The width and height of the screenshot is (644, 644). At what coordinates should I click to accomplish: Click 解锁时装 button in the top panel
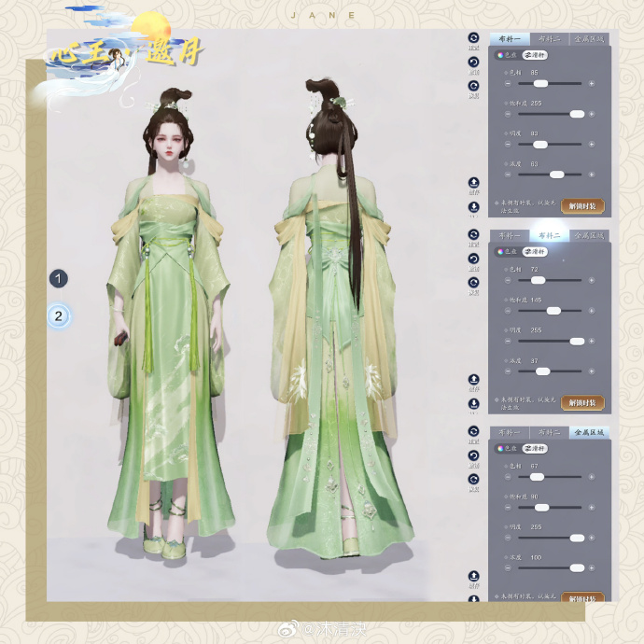[x=582, y=206]
